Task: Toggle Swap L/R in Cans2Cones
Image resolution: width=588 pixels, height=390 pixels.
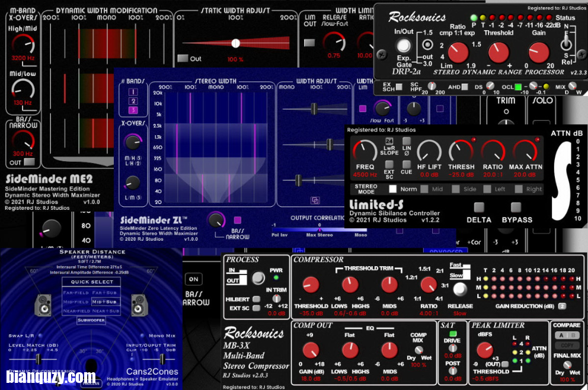Action: pos(40,335)
